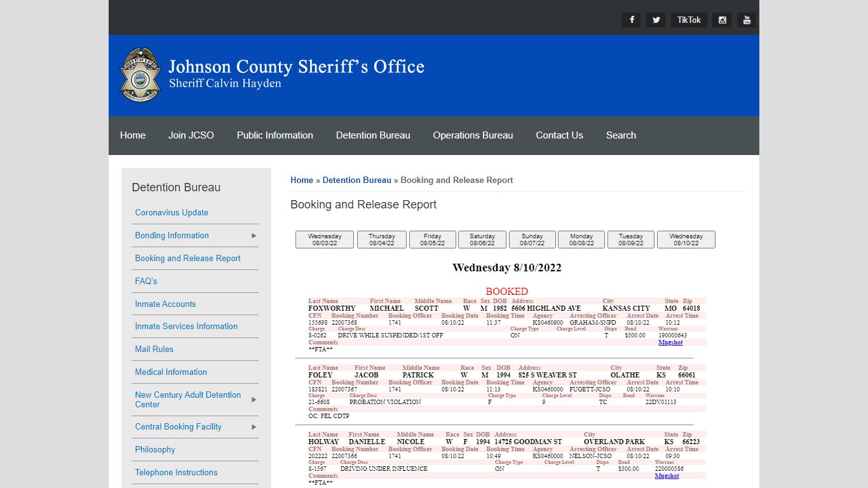Open Mugshot link for Foxworthy

pyautogui.click(x=670, y=342)
